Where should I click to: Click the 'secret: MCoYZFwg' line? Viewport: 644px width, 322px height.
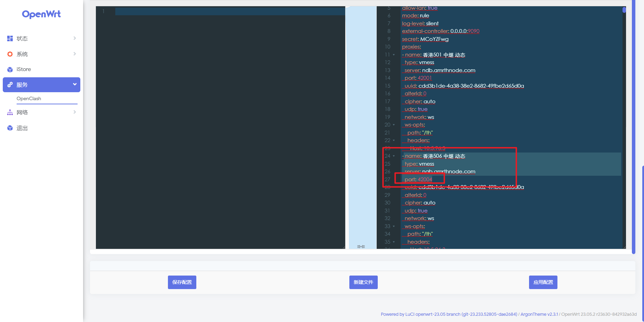(425, 39)
